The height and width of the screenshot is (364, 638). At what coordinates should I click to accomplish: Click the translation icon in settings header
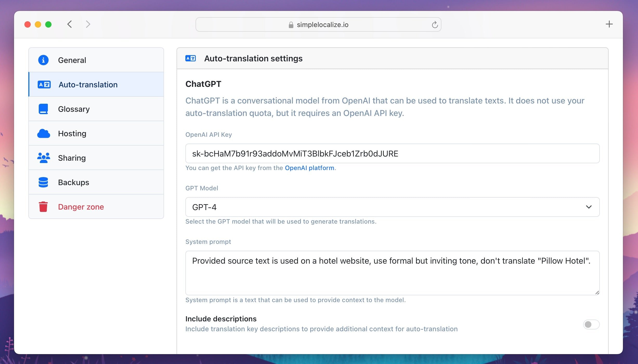tap(191, 58)
